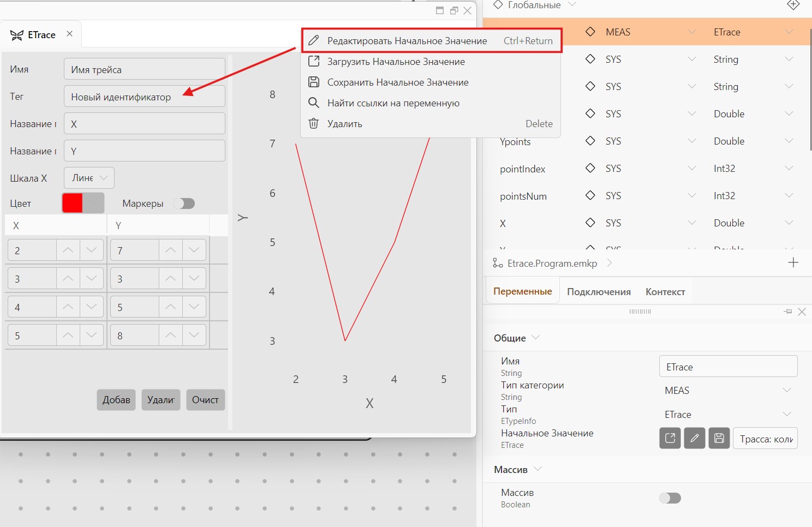Click the save initial value floppy icon
Image resolution: width=812 pixels, height=527 pixels.
tap(719, 438)
